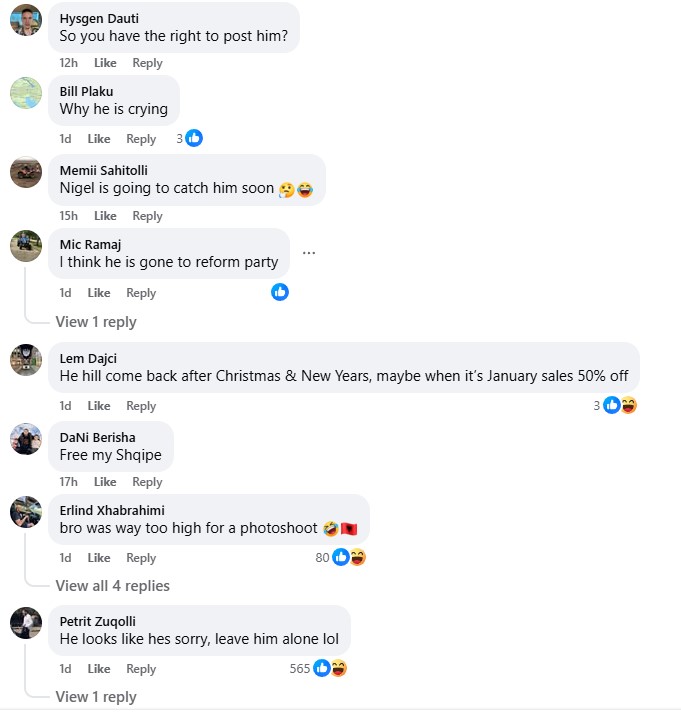Click the 17h timestamp on DaNi Berisha's comment
This screenshot has width=681, height=717.
(68, 482)
